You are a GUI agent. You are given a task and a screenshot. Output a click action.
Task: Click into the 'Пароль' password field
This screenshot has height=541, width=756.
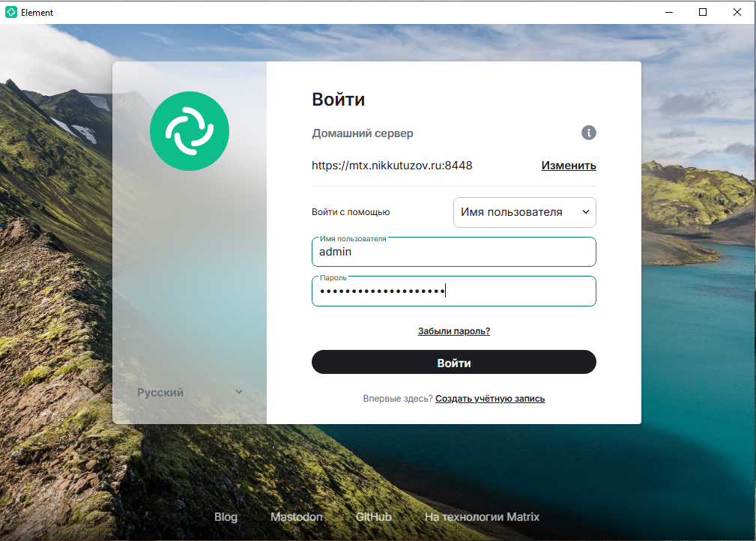[453, 291]
